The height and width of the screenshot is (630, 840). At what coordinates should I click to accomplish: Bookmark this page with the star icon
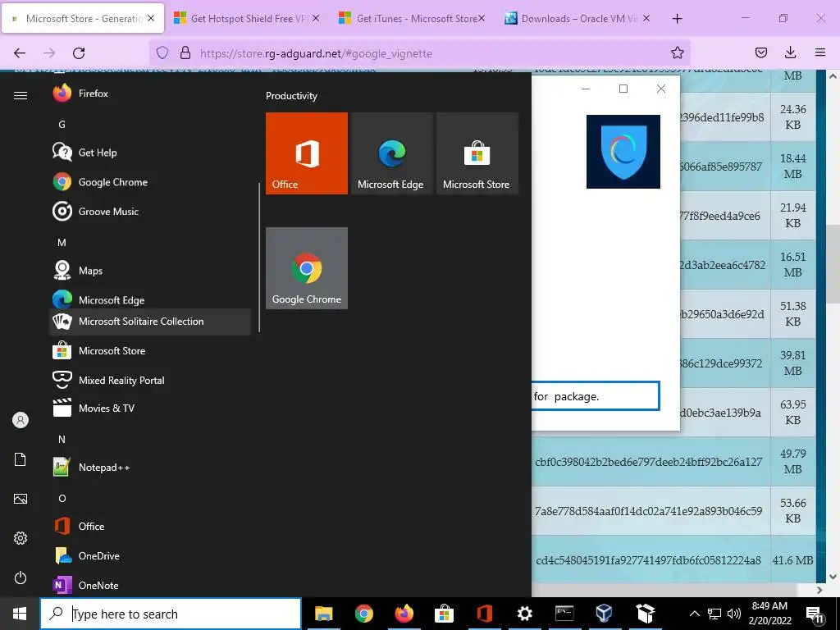point(677,52)
